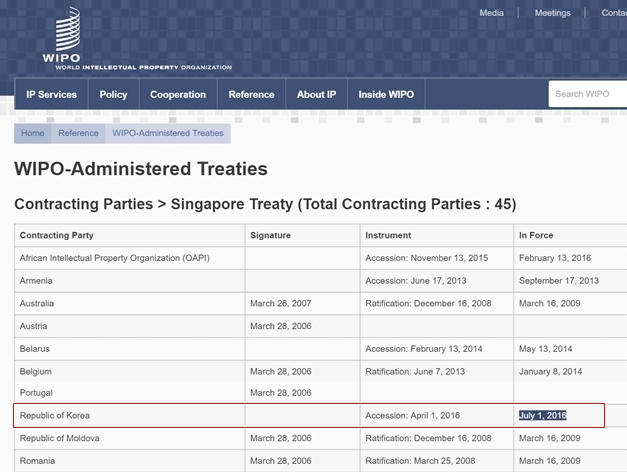This screenshot has height=472, width=627.
Task: Click February 13, 2016 in-force date
Action: click(x=555, y=258)
